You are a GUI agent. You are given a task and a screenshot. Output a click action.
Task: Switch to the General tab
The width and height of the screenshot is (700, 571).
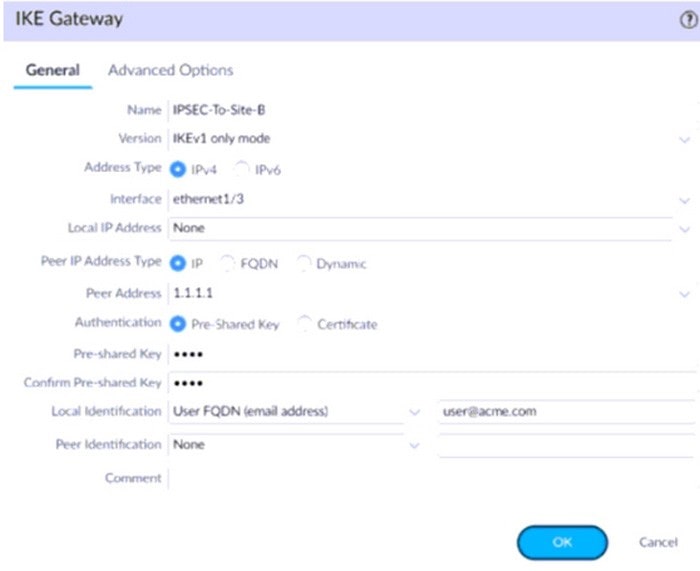[x=53, y=71]
